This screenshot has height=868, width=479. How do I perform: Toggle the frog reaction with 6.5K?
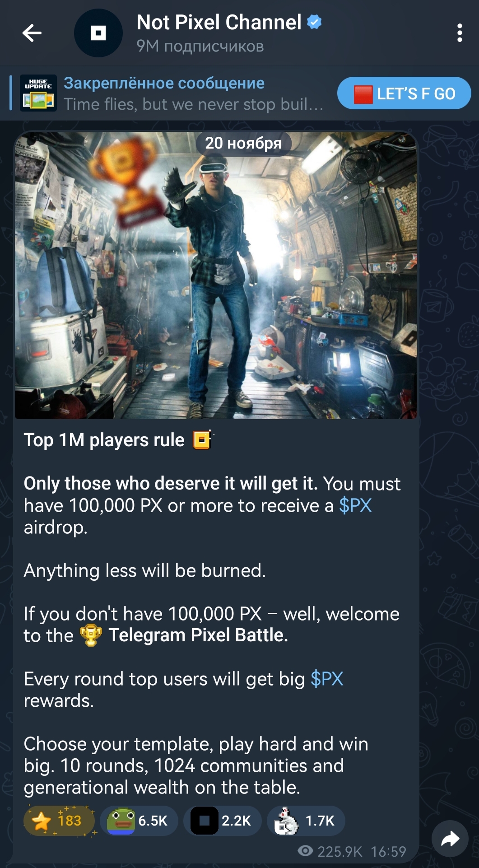[x=139, y=821]
